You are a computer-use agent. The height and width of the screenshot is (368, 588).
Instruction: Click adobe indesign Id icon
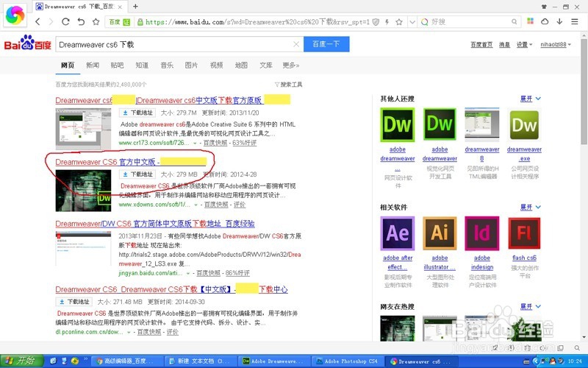point(482,233)
